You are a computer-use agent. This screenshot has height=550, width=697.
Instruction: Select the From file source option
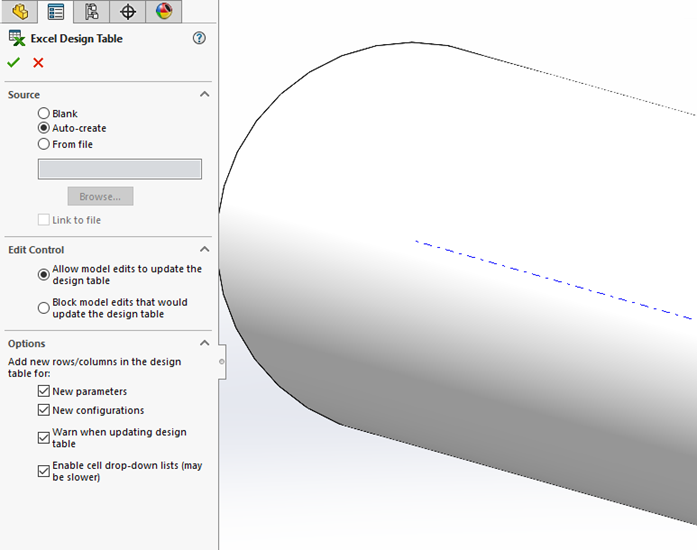[x=44, y=144]
